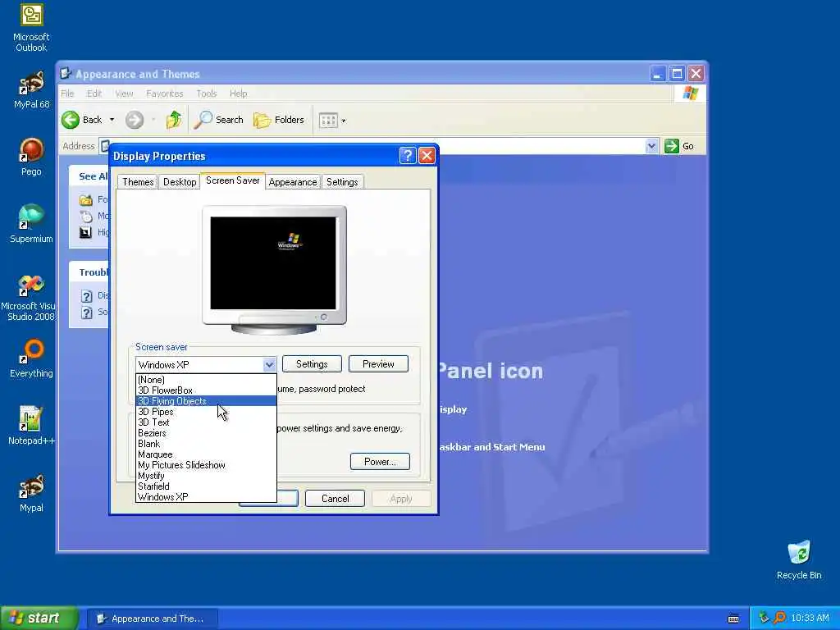Viewport: 840px width, 630px height.
Task: Switch to the Desktop tab
Action: [180, 182]
